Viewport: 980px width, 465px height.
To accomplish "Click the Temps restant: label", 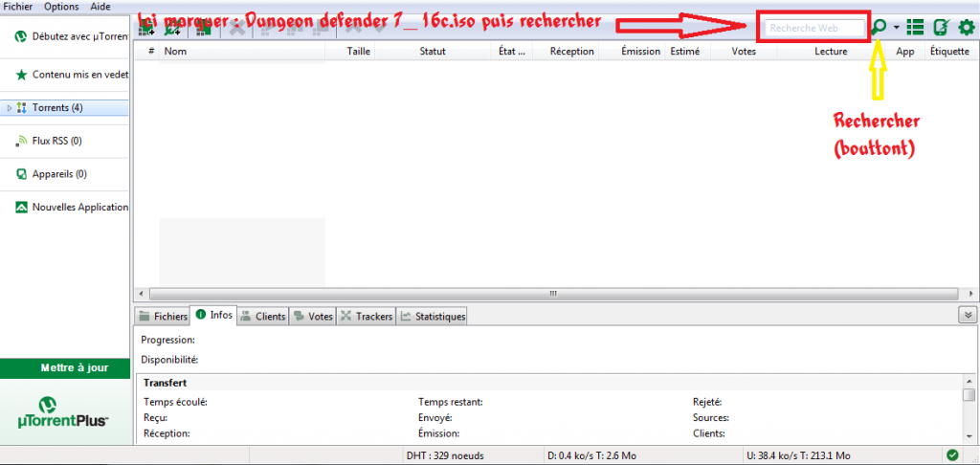I will [x=450, y=402].
